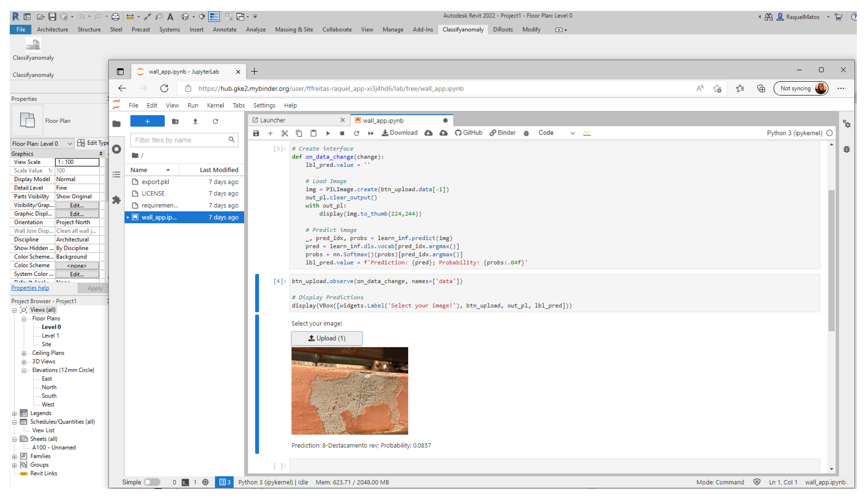Open the cell type Code dropdown

[x=556, y=133]
